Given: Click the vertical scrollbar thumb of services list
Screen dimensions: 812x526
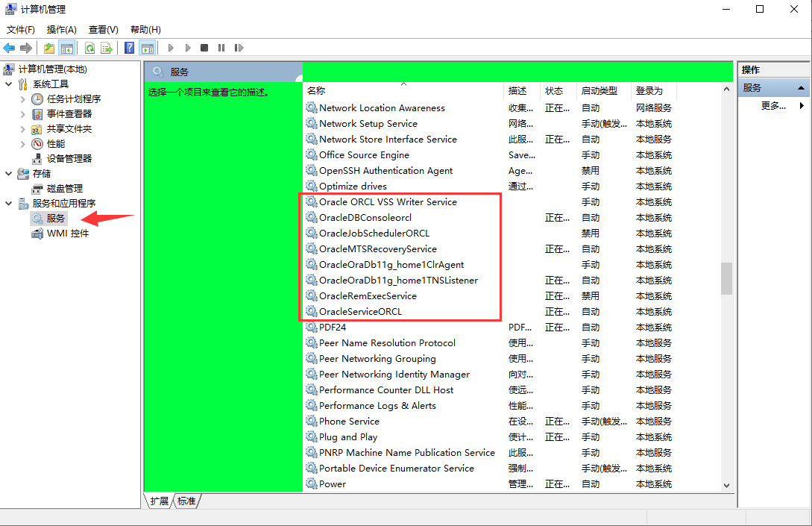Looking at the screenshot, I should pos(726,279).
